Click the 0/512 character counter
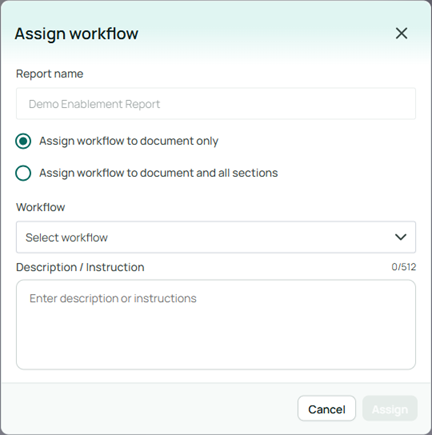 (x=404, y=267)
